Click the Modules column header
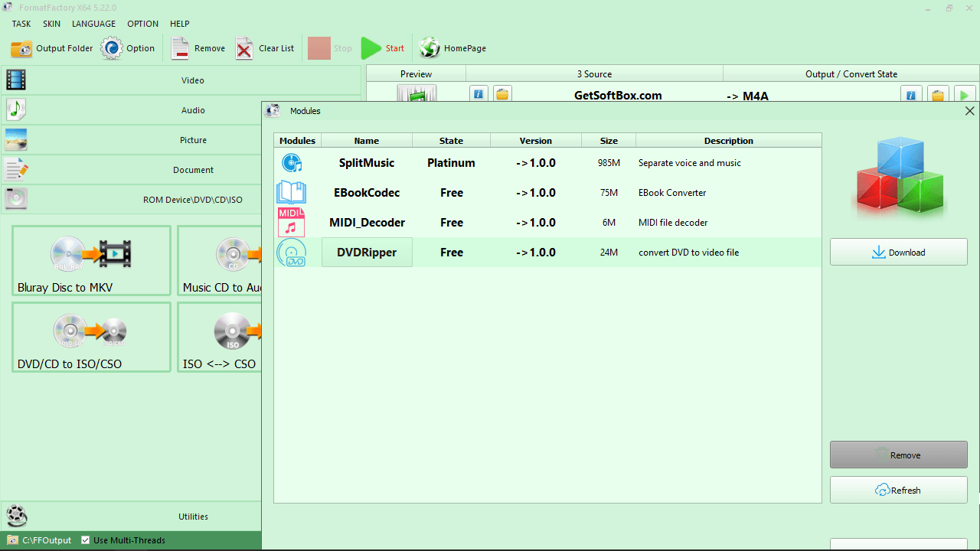The image size is (980, 551). (298, 141)
